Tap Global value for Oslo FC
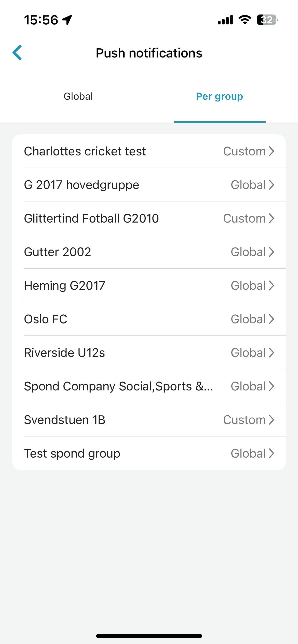298x644 pixels. click(248, 319)
